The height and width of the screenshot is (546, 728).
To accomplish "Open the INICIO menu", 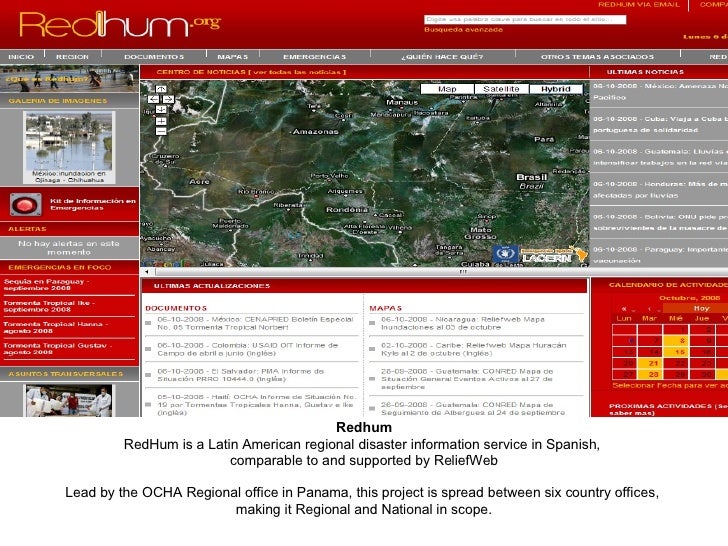I will pos(21,57).
